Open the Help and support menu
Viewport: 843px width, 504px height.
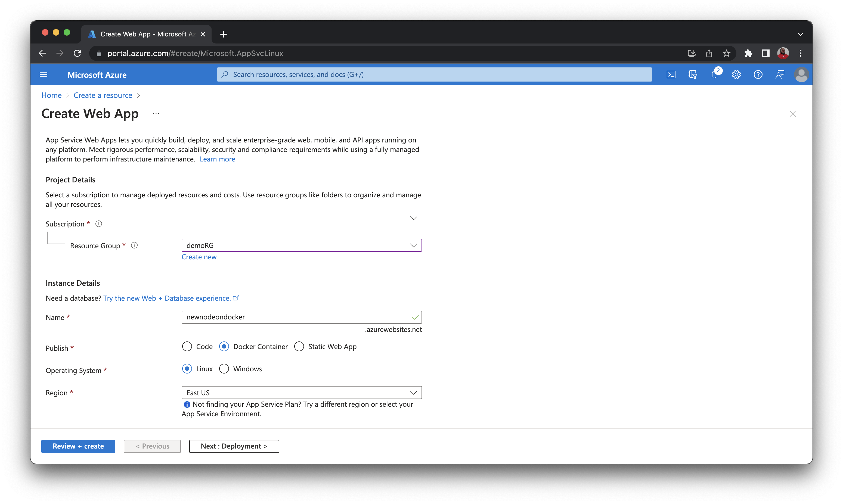[x=758, y=74]
